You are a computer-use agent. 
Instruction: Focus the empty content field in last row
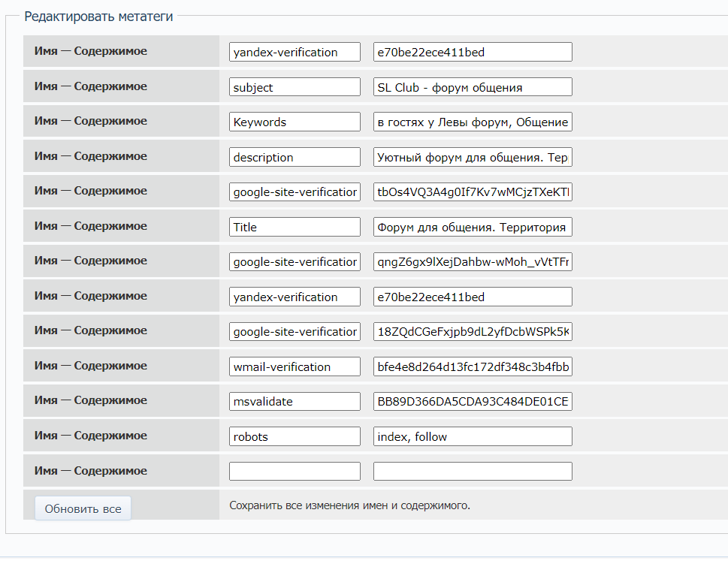click(473, 471)
